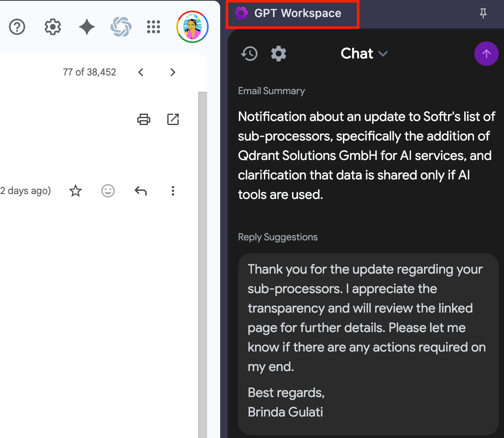Go to the newer email
The width and height of the screenshot is (504, 438).
[141, 72]
